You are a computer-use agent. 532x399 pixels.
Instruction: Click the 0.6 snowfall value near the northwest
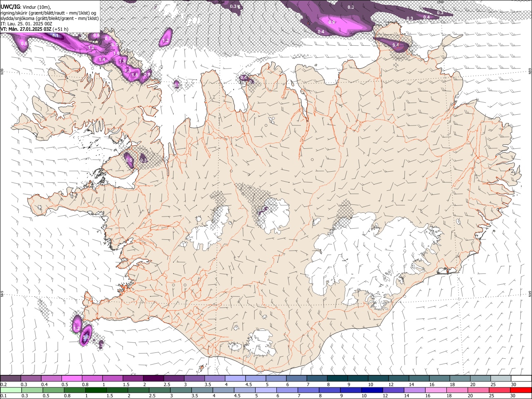pos(24,44)
